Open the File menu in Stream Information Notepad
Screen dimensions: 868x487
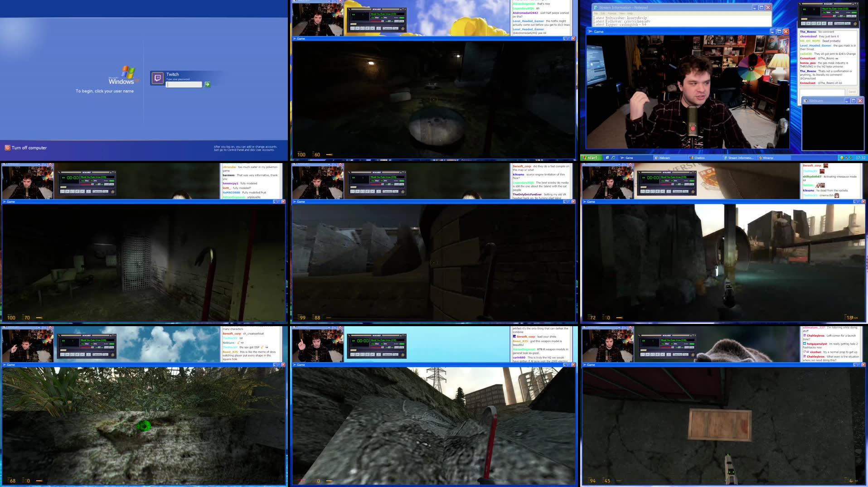click(x=596, y=13)
